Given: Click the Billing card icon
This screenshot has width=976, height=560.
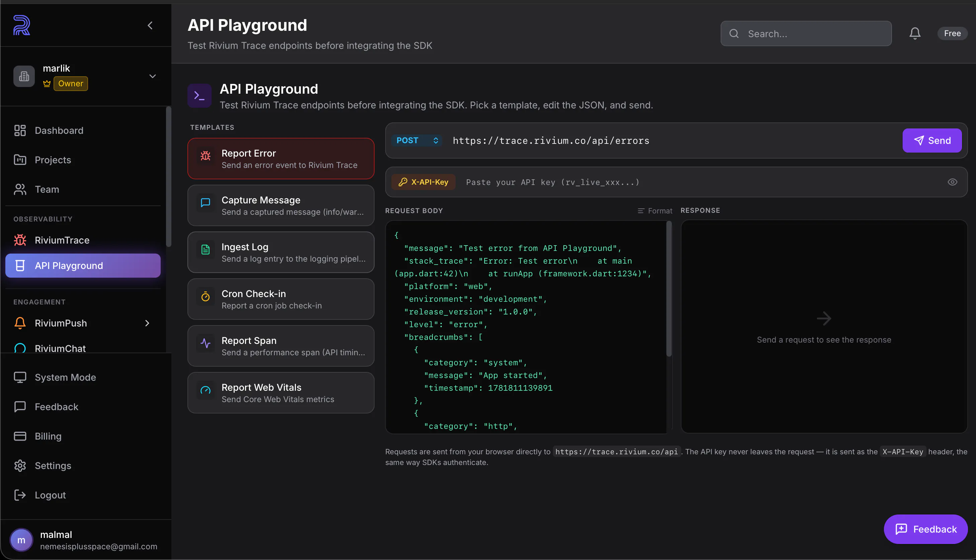Looking at the screenshot, I should tap(20, 436).
